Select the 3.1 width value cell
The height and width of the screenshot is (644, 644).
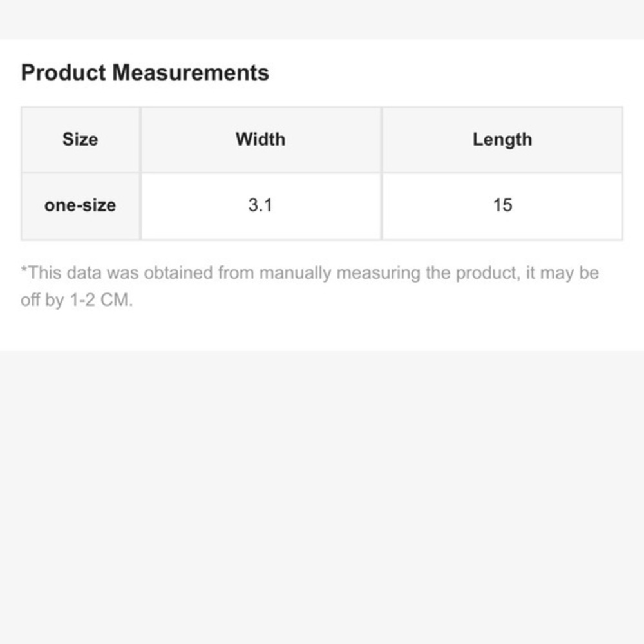coord(261,206)
